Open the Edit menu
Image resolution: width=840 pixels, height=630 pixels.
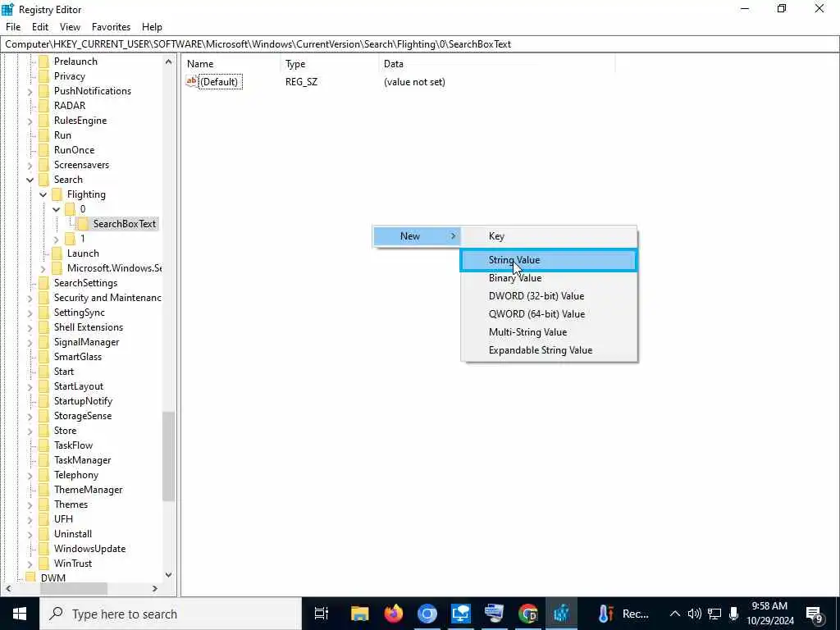(x=40, y=27)
